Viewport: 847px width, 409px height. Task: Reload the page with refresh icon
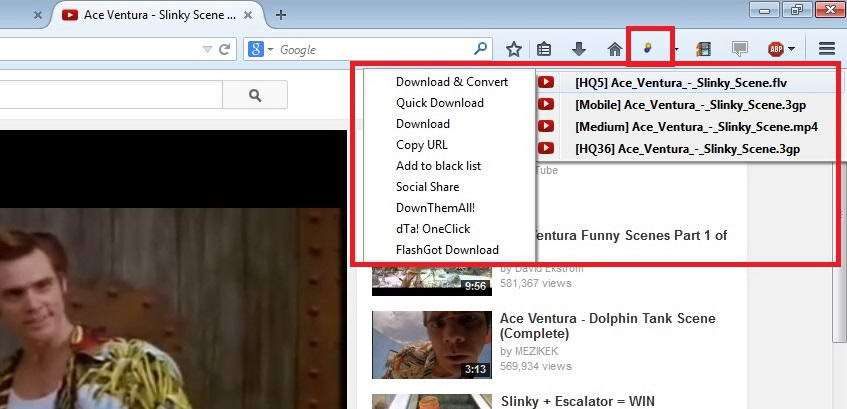point(225,50)
